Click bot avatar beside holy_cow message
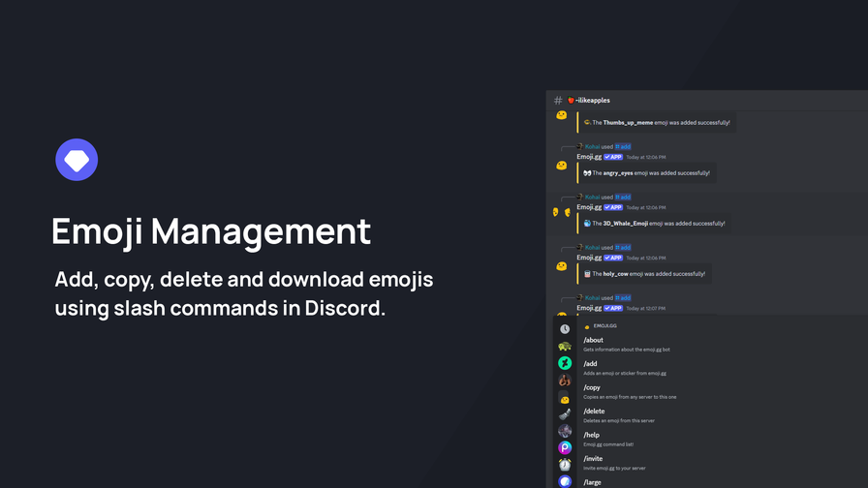Viewport: 868px width, 488px height. pyautogui.click(x=561, y=266)
